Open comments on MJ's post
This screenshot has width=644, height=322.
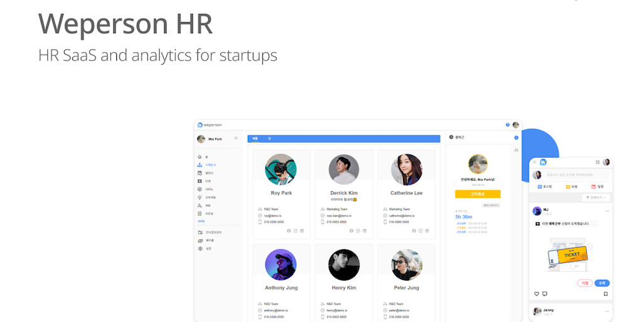pyautogui.click(x=545, y=294)
